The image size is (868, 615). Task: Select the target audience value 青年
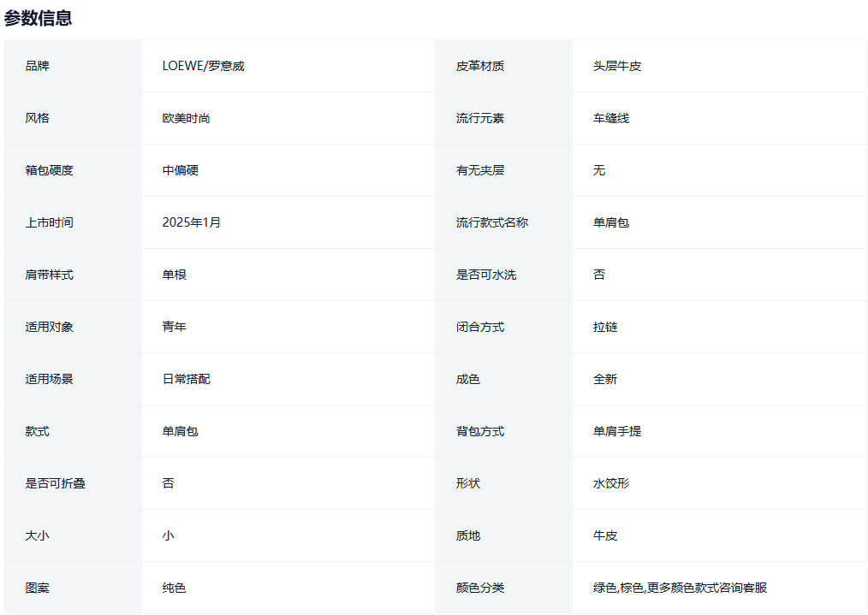(174, 327)
